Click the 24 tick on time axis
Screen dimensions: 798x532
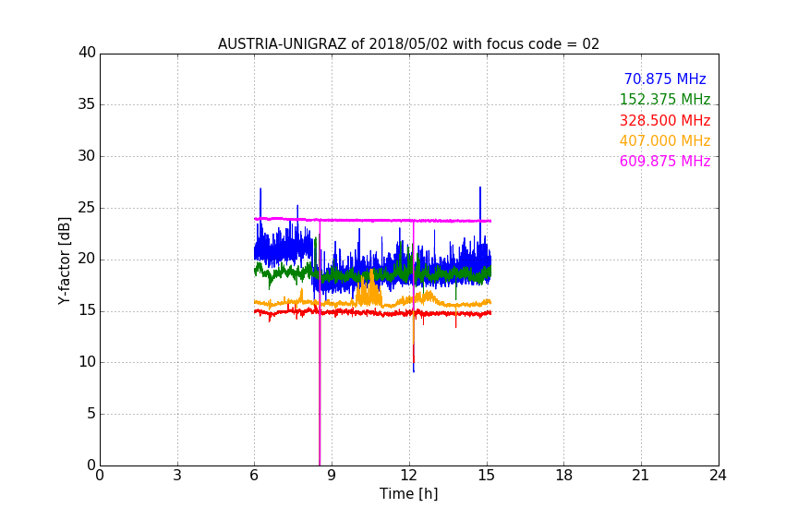[718, 476]
